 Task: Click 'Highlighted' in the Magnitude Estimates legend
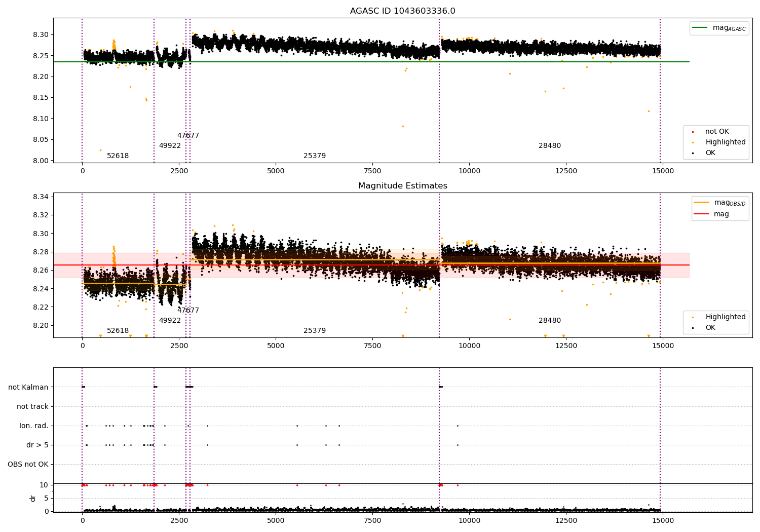click(726, 317)
